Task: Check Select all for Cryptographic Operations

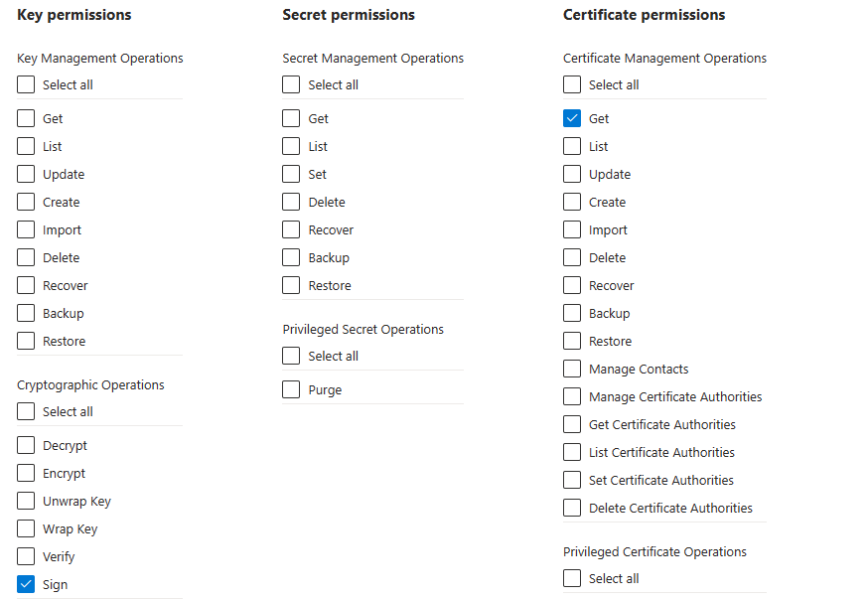Action: 26,411
